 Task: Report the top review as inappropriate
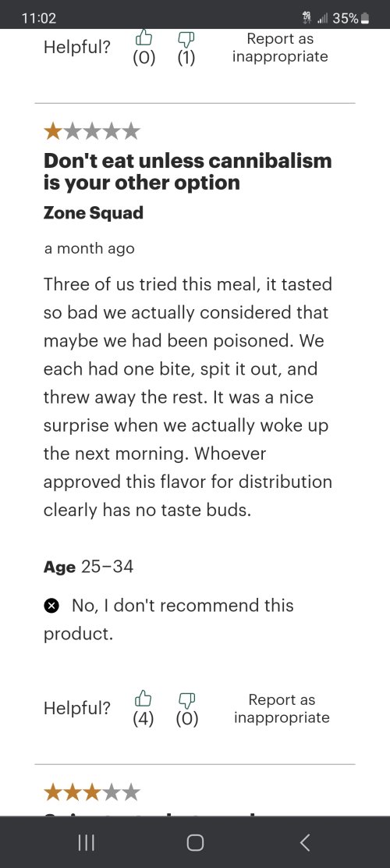[280, 48]
